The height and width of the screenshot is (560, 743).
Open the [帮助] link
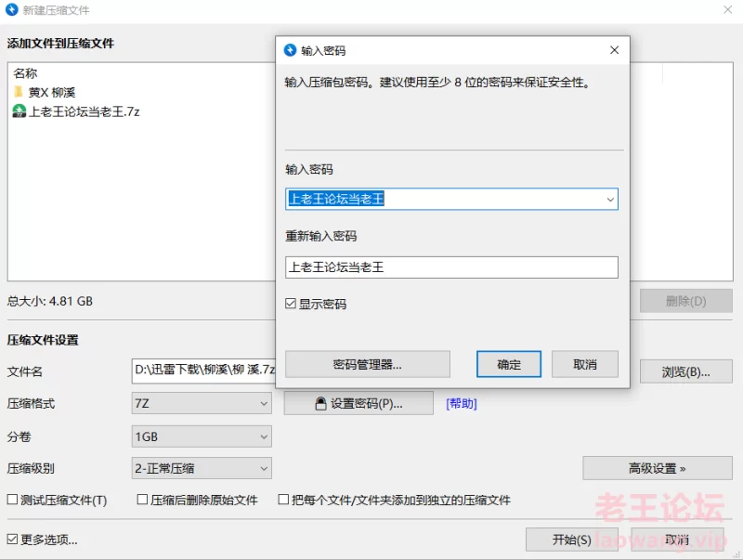pyautogui.click(x=461, y=404)
